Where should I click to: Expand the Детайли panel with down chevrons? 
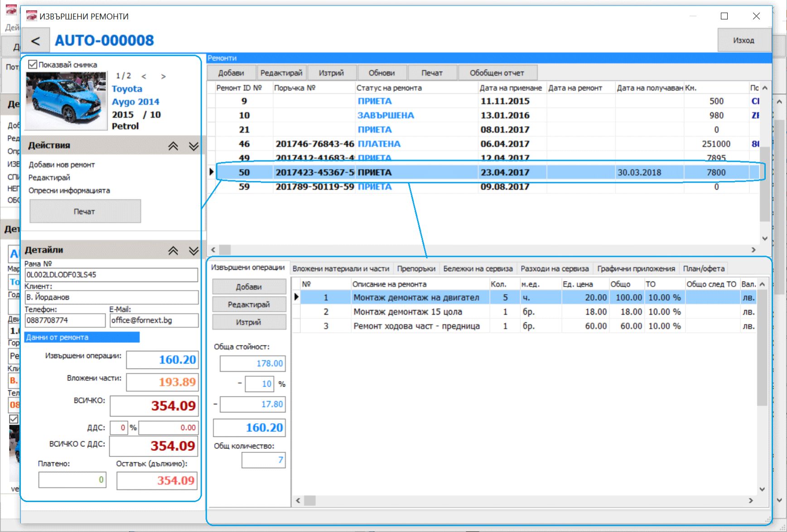(193, 251)
